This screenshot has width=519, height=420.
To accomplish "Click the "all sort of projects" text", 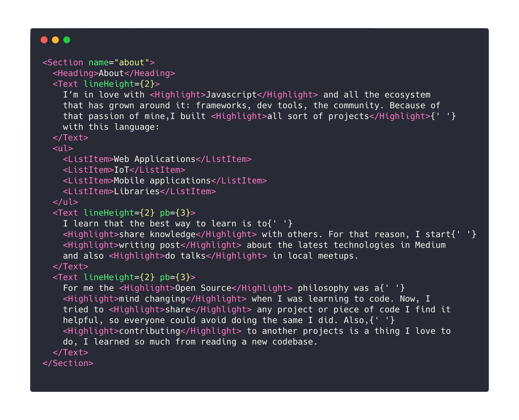I will click(318, 116).
